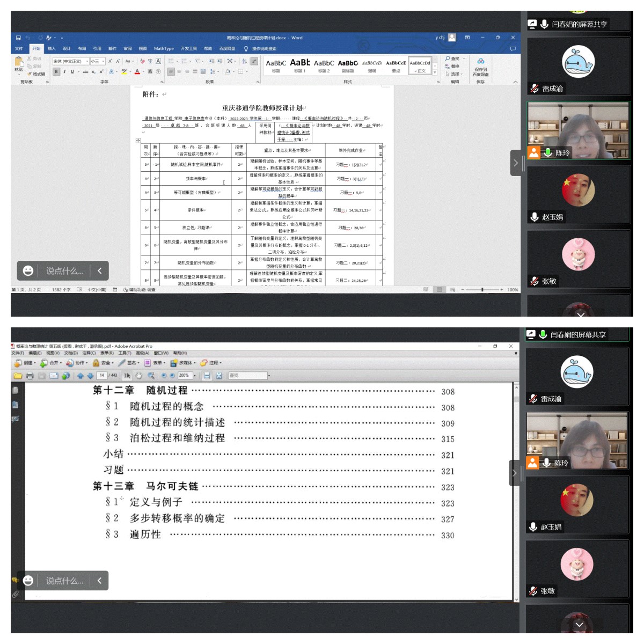Go to next page with down arrow
Image resolution: width=644 pixels, height=644 pixels.
tap(90, 376)
